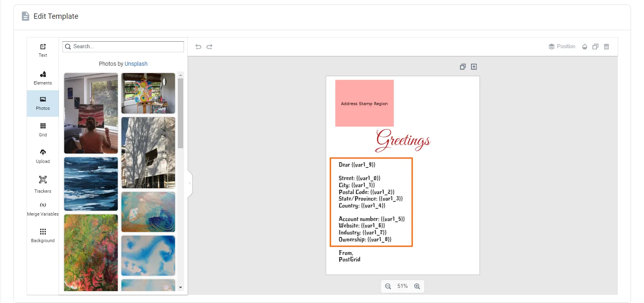Open the Background panel
The height and width of the screenshot is (303, 644).
[x=43, y=235]
